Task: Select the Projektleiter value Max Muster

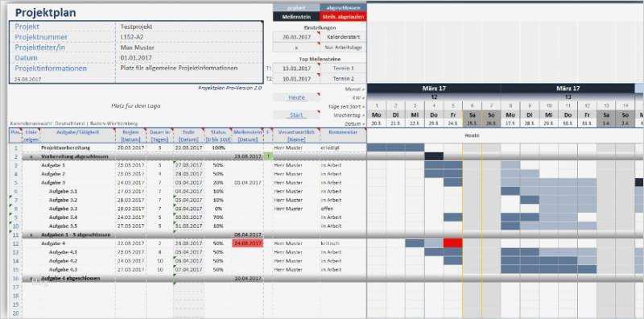Action: (x=137, y=48)
